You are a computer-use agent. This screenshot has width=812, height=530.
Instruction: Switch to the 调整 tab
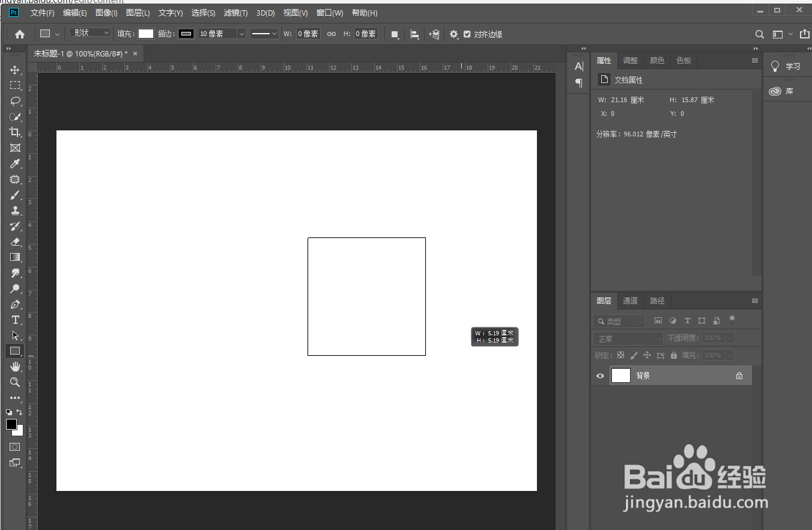(x=630, y=61)
